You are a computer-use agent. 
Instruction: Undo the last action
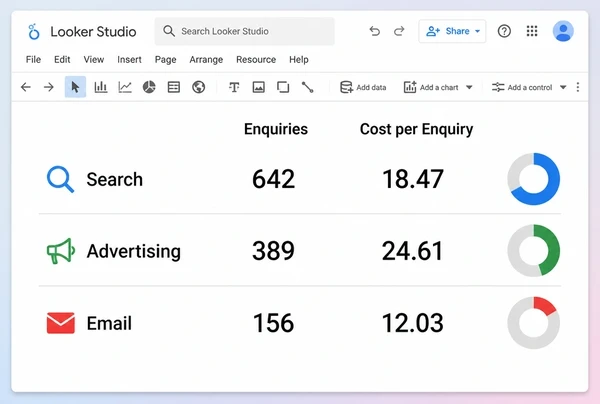click(375, 31)
